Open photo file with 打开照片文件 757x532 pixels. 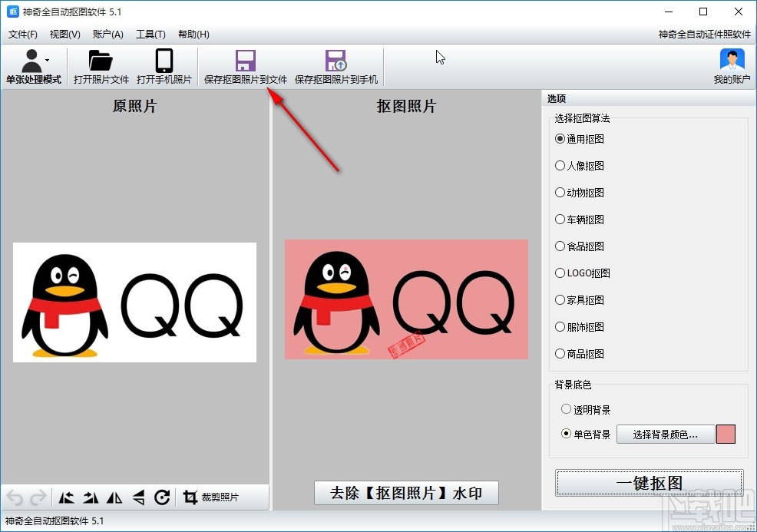[x=101, y=67]
